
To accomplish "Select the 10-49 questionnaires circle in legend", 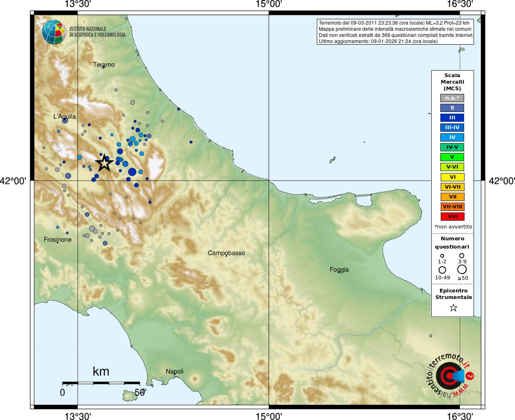I will (442, 270).
